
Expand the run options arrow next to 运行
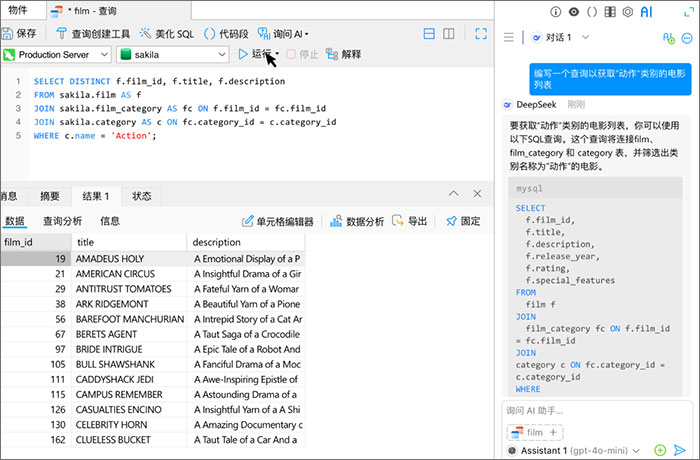[277, 54]
